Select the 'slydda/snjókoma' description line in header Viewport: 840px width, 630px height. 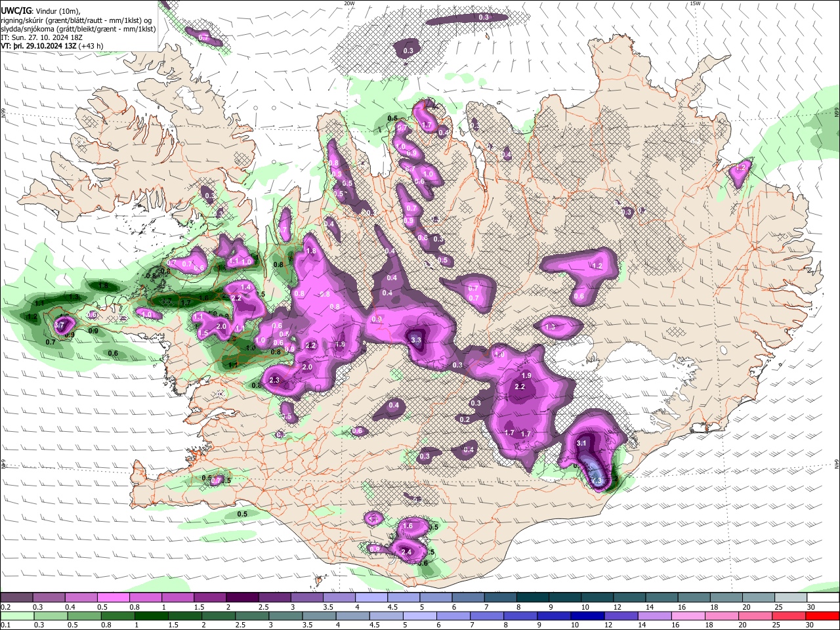coord(79,29)
